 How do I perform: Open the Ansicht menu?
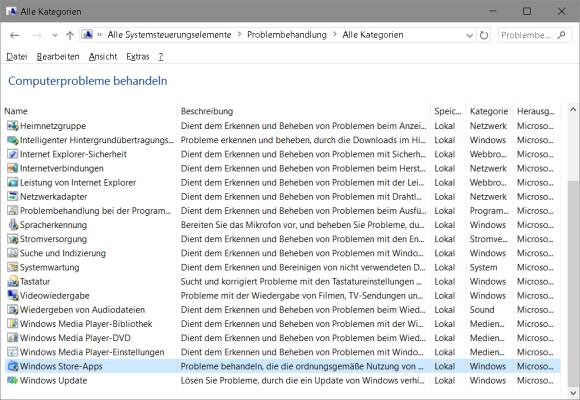point(103,57)
